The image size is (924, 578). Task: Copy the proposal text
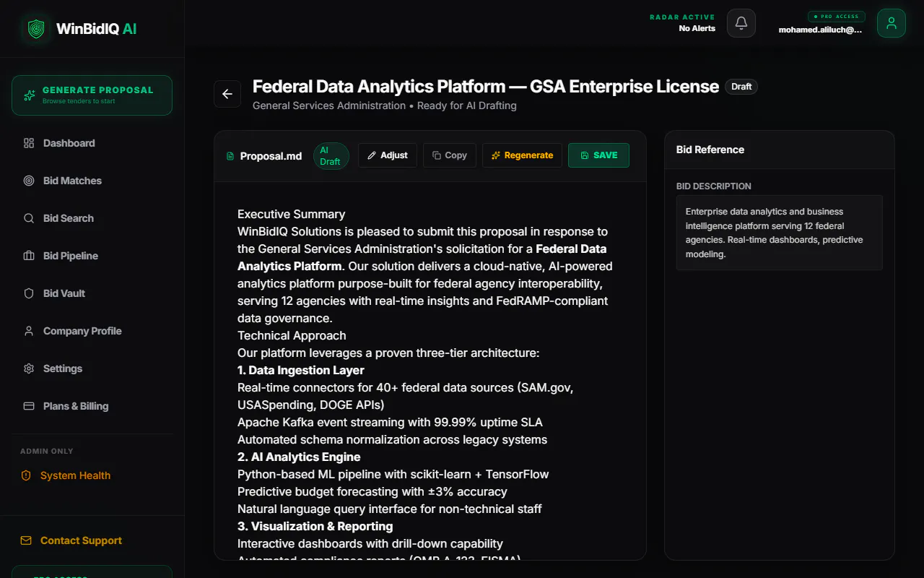[x=449, y=155]
